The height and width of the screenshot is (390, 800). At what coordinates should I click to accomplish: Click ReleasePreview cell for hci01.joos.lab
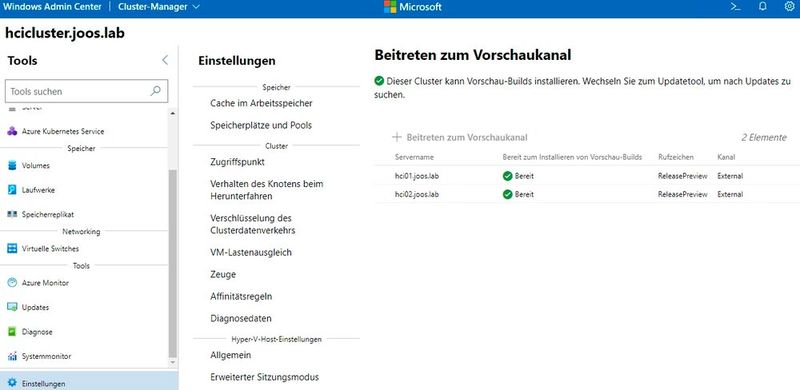click(683, 176)
